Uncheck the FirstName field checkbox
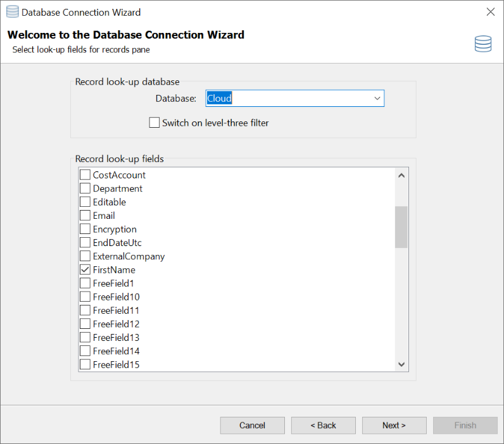Image resolution: width=504 pixels, height=444 pixels. (x=85, y=270)
